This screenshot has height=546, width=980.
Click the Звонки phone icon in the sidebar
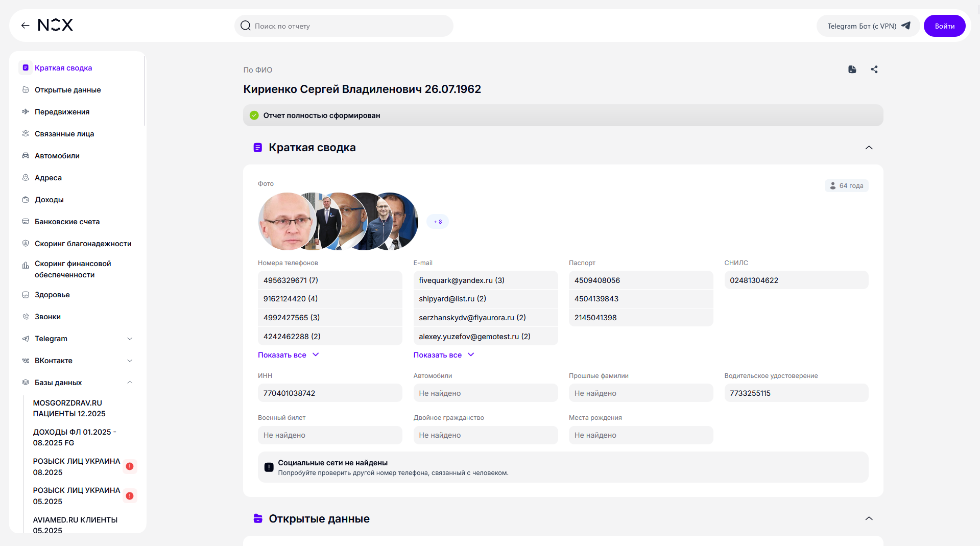pyautogui.click(x=26, y=317)
